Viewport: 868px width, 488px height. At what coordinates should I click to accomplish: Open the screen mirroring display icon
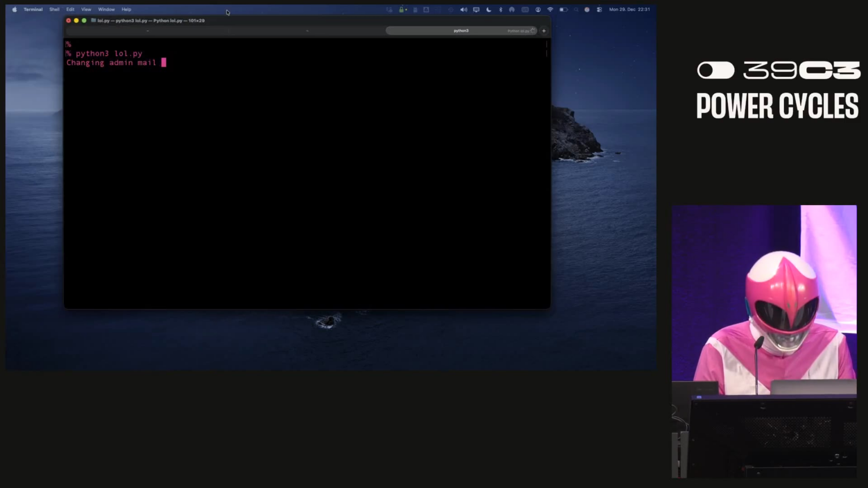(476, 10)
